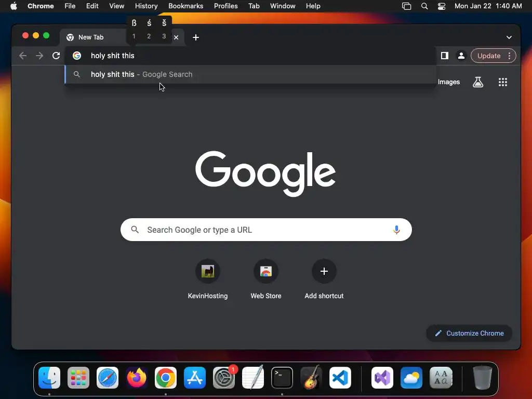Open the Apple menu

pyautogui.click(x=14, y=6)
